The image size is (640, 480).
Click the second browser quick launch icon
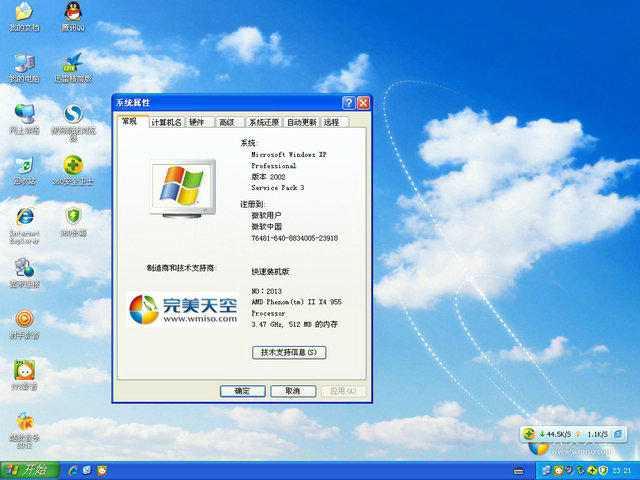pos(87,471)
